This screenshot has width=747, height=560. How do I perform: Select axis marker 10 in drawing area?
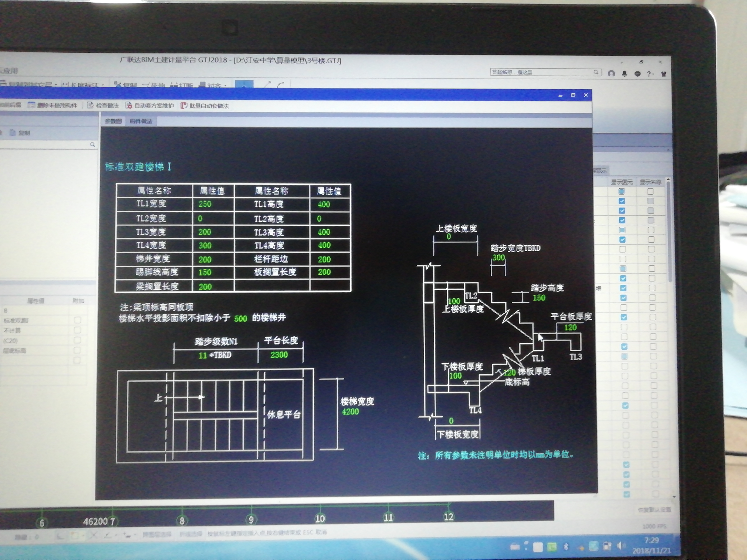320,518
